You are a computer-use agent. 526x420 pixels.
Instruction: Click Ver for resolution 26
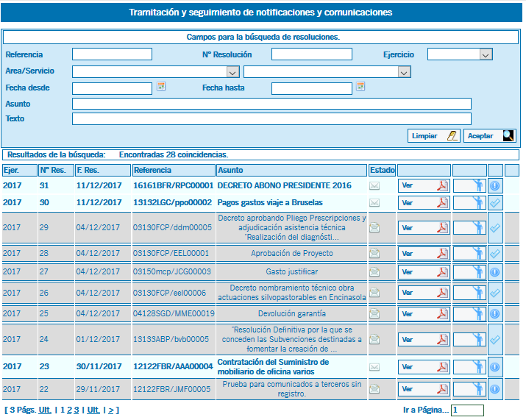[424, 293]
